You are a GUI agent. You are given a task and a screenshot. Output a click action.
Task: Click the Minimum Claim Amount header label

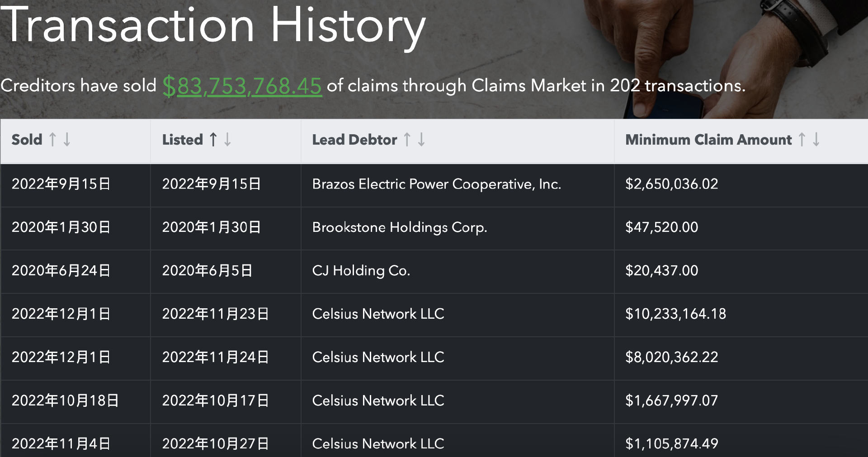[x=708, y=140]
